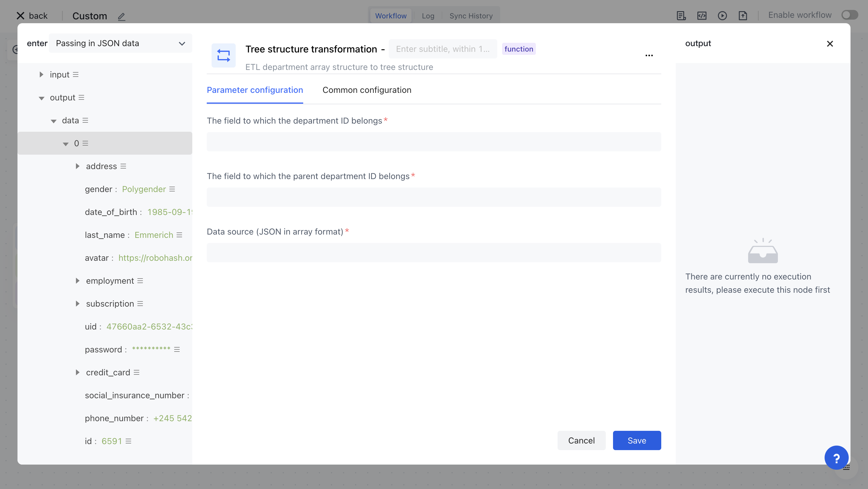868x489 pixels.
Task: Open the three-dot more options menu
Action: pyautogui.click(x=649, y=55)
